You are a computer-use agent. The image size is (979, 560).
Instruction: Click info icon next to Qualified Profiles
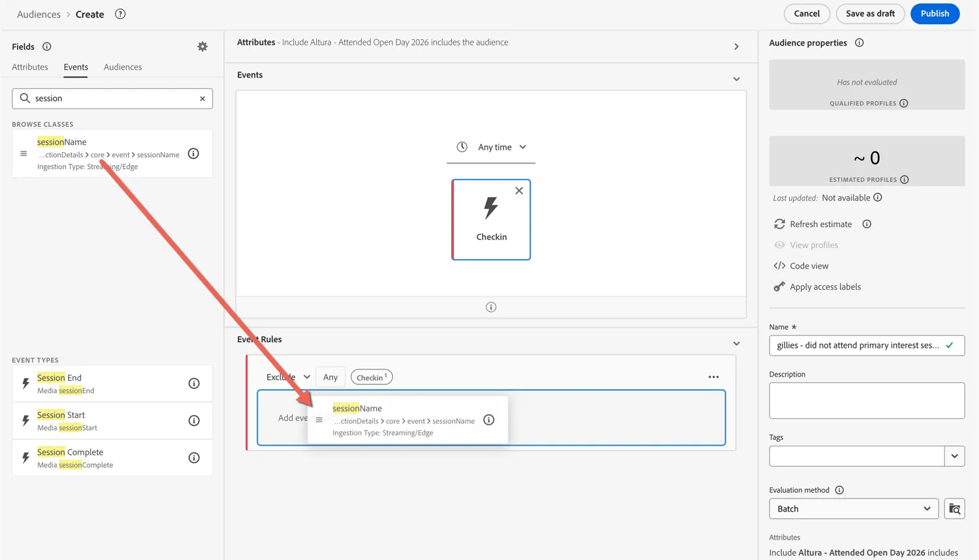point(904,103)
